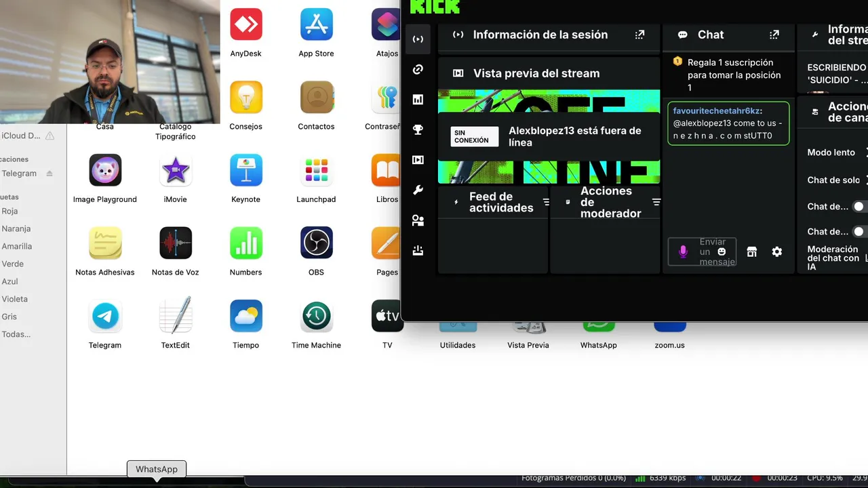868x488 pixels.
Task: Click 'Regala 1 suscripción' banner text
Action: [734, 75]
